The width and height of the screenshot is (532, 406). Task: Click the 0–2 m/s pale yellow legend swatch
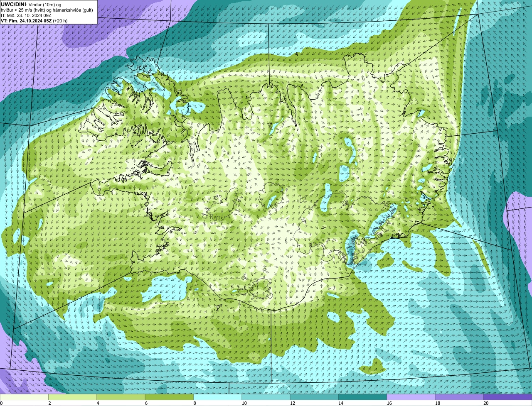point(24,397)
